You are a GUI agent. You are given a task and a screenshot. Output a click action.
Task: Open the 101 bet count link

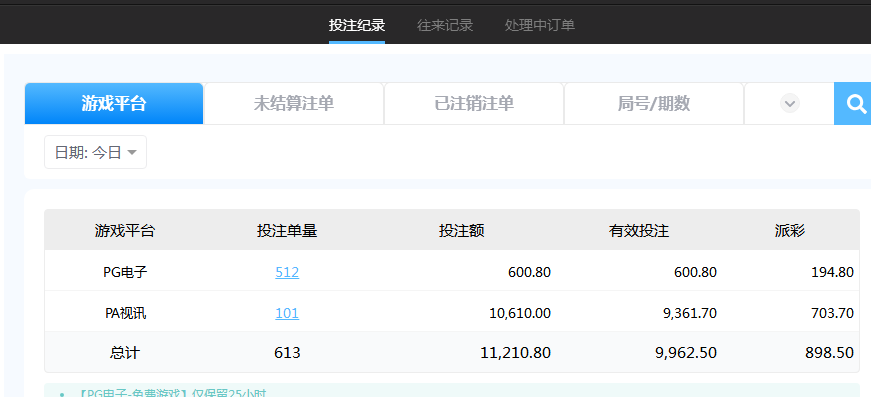[287, 314]
